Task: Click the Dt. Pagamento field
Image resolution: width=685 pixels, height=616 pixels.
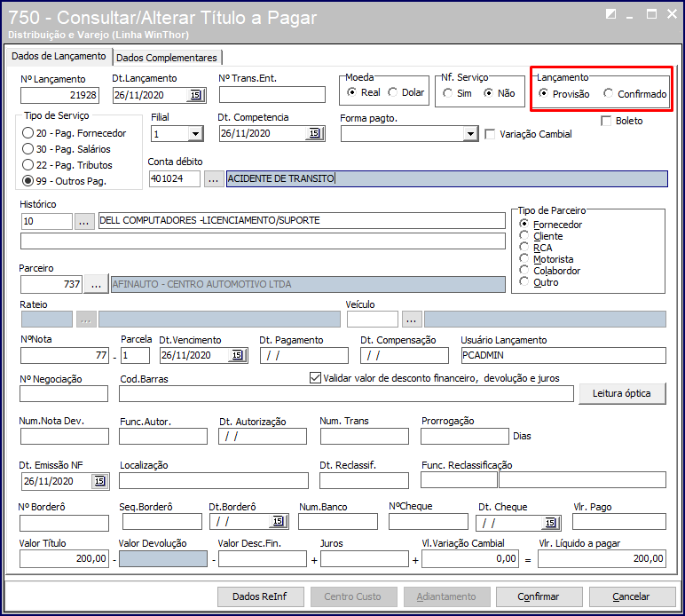Action: point(304,356)
